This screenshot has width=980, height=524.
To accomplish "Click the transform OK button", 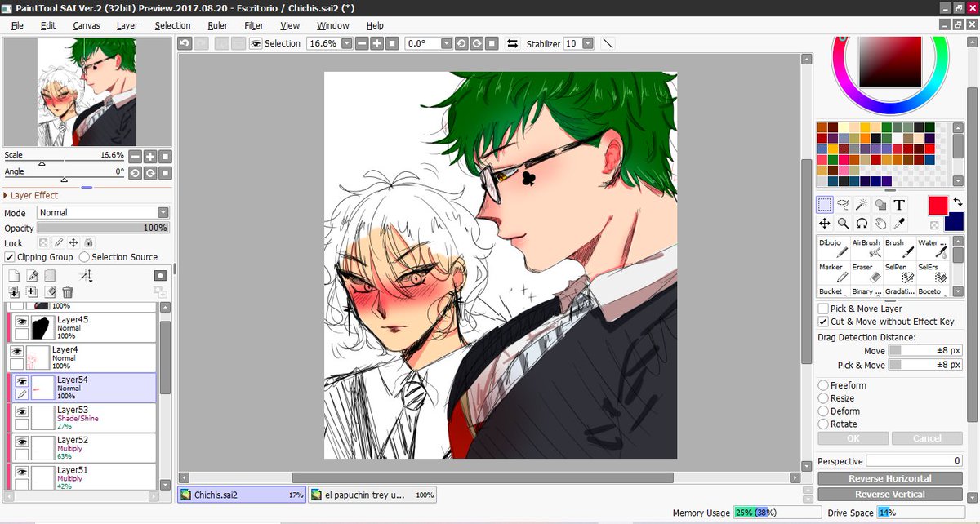I will [853, 438].
